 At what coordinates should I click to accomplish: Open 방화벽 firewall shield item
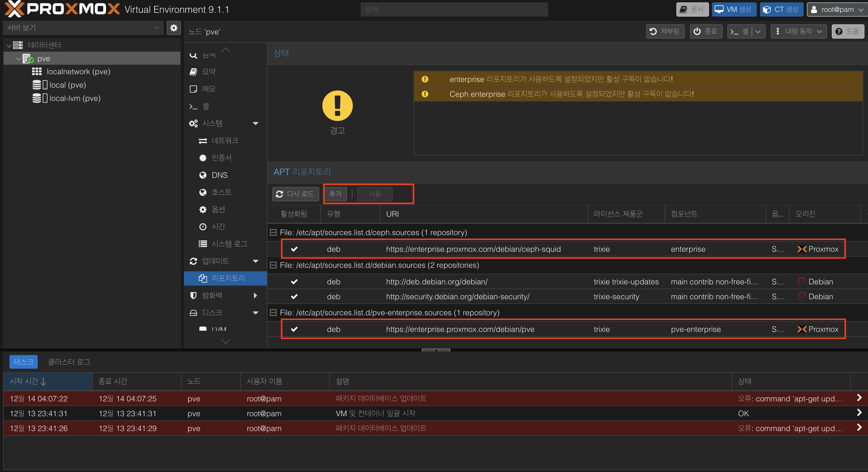point(212,295)
